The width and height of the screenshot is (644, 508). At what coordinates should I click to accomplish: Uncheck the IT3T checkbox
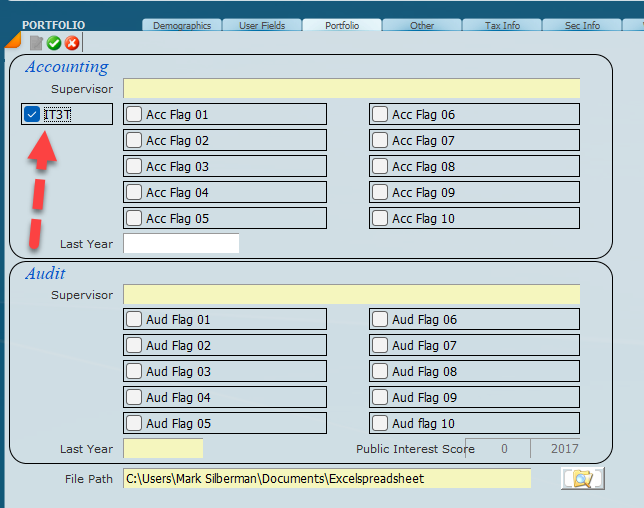[x=32, y=115]
